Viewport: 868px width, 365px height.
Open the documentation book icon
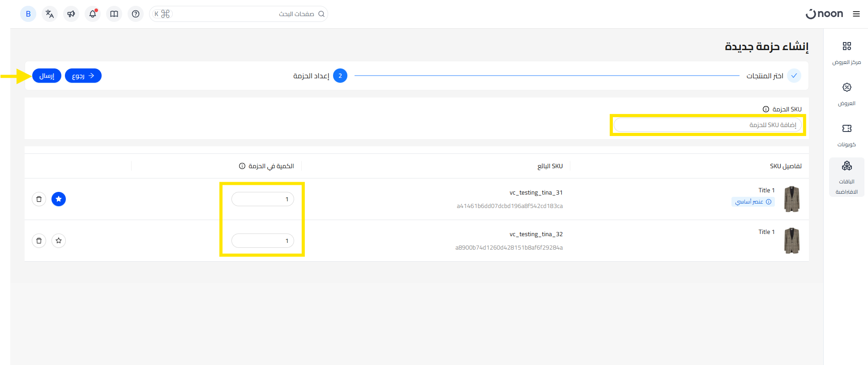point(114,14)
